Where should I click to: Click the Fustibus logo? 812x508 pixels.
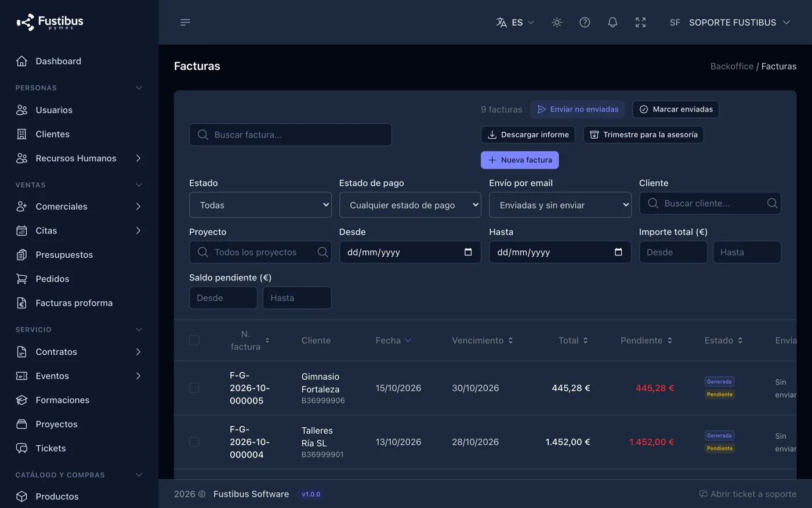50,22
